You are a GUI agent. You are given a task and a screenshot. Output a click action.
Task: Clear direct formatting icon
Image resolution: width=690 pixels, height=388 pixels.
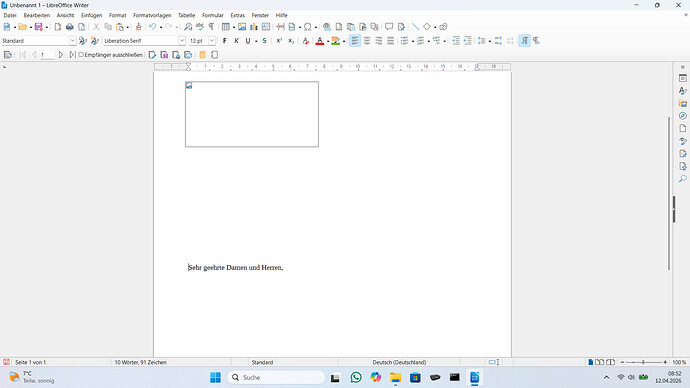click(x=305, y=41)
